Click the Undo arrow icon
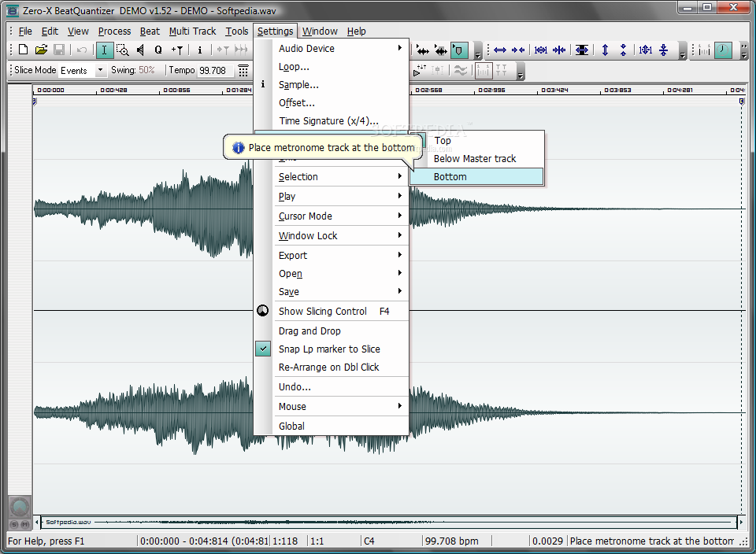756x554 pixels. click(82, 50)
